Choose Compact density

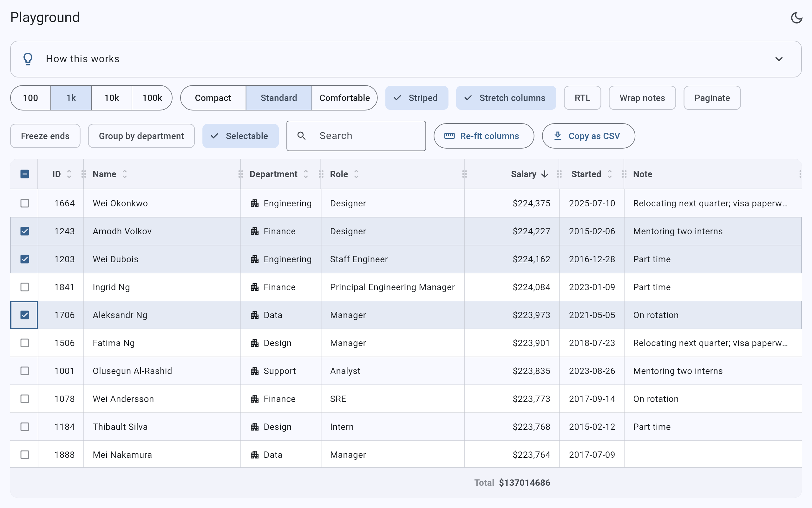213,98
